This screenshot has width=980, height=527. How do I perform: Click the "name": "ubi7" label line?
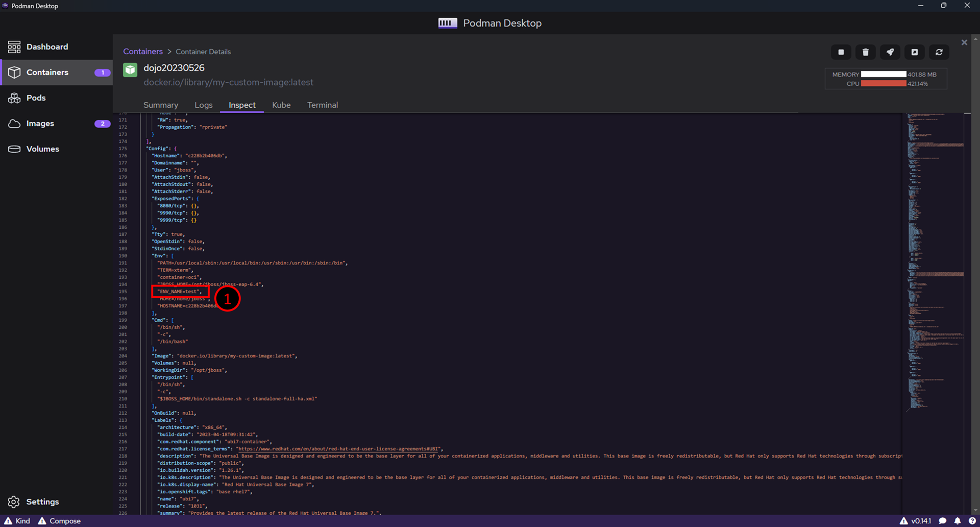point(178,499)
